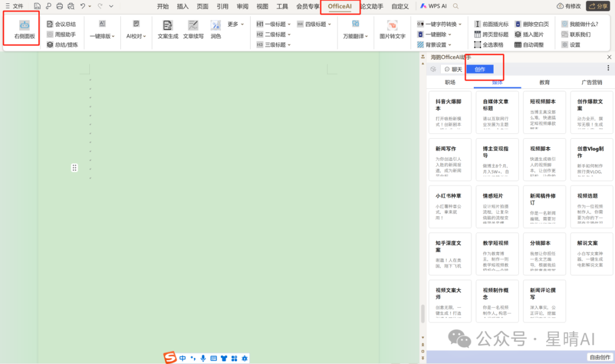Click the 分享 button
The image size is (615, 364).
[598, 6]
